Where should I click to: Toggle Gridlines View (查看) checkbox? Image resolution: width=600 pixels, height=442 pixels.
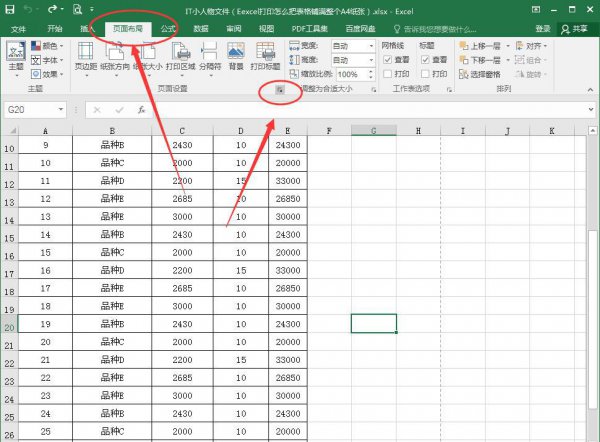[x=388, y=60]
